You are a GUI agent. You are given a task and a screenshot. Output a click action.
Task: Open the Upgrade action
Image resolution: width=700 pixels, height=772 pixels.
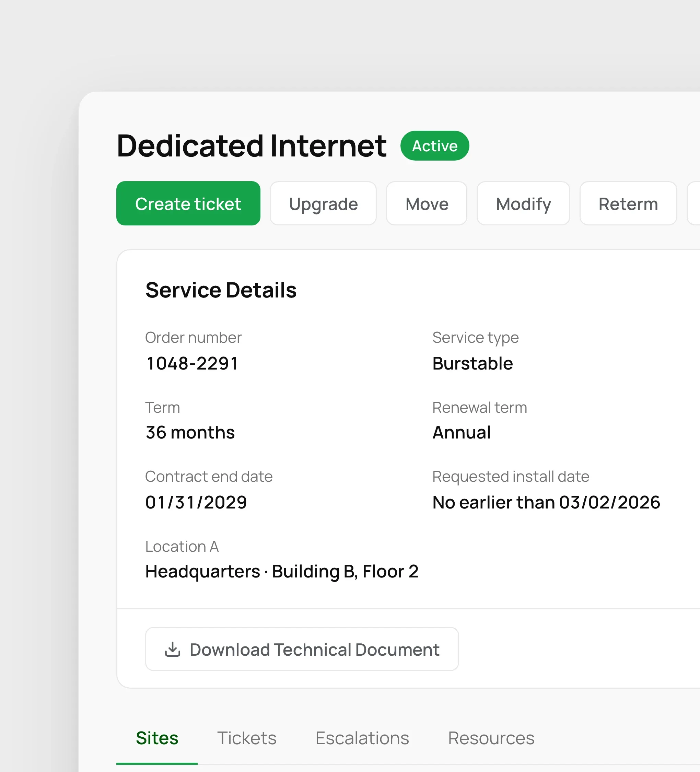(x=323, y=203)
